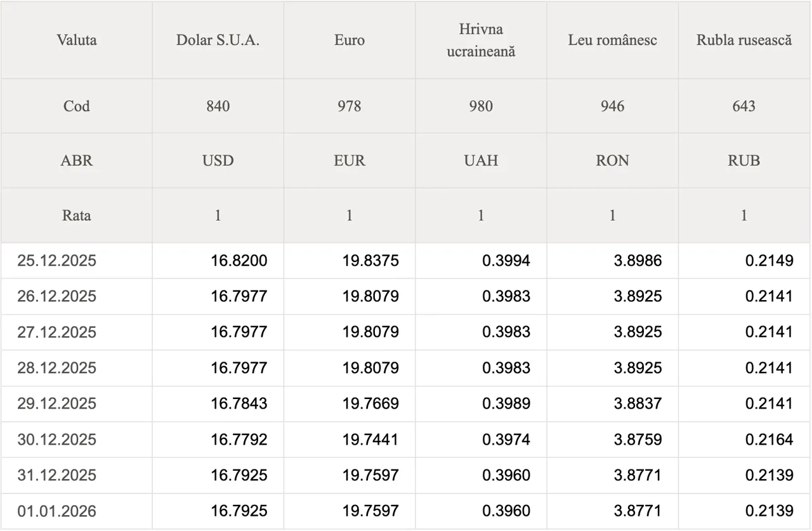
Task: Click RON rate 3.8986 cell
Action: click(638, 261)
